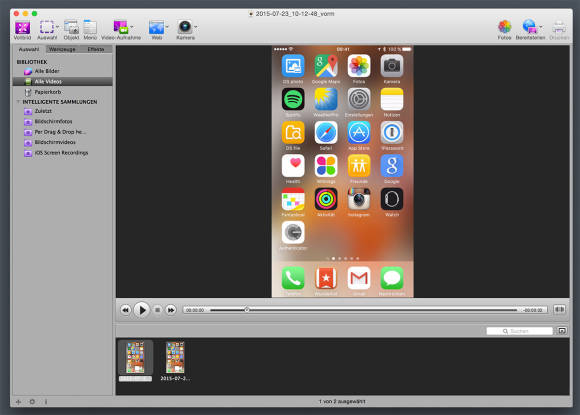This screenshot has height=415, width=580.
Task: Open the Zuletzt smart collection
Action: tap(63, 111)
